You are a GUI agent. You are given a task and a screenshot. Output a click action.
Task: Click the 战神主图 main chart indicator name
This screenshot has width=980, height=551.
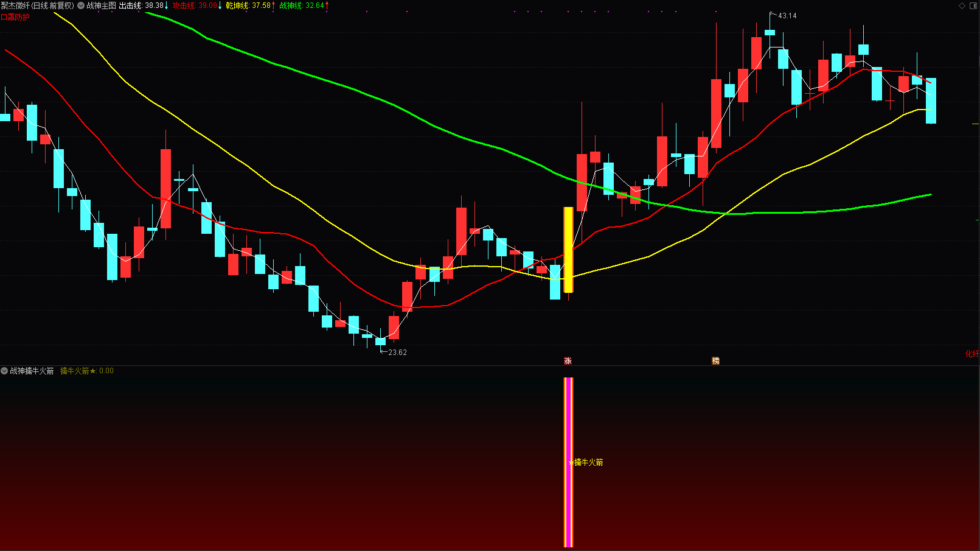point(101,5)
